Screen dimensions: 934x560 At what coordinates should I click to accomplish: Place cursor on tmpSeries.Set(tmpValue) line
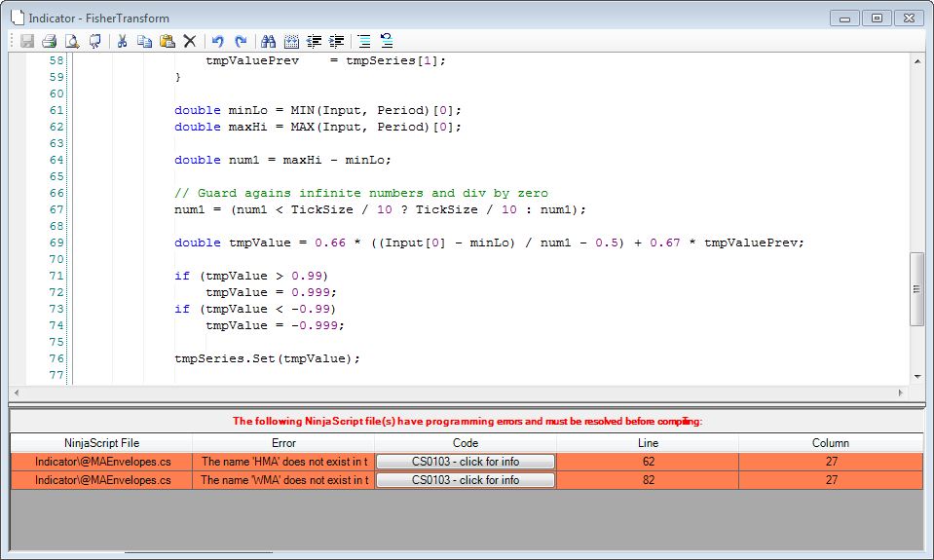[x=268, y=358]
